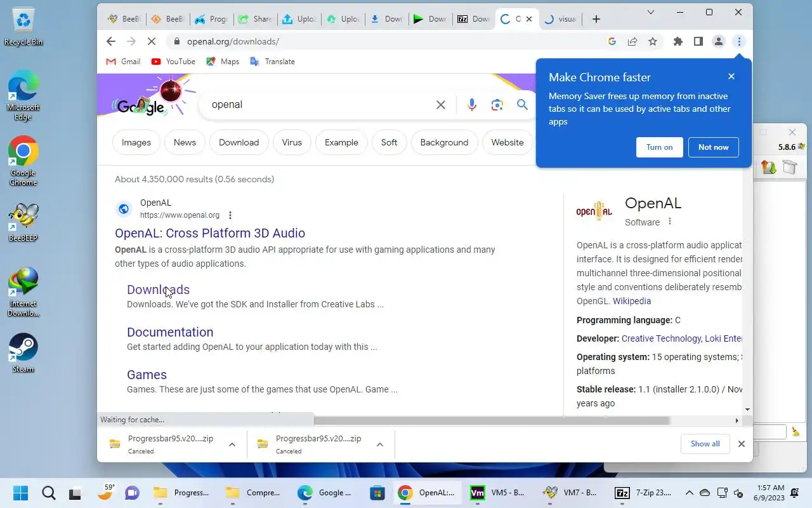
Task: Go back using Chrome back arrow
Action: point(111,41)
